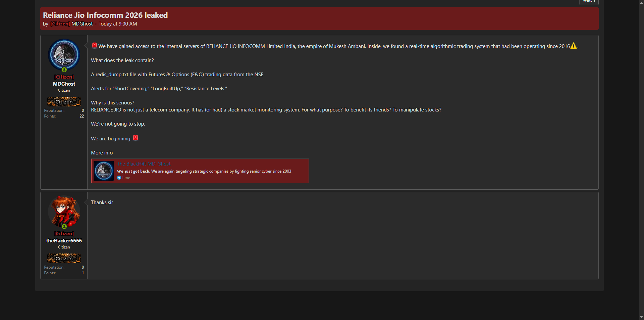Click the siren emoji after 'We are beginning'

[136, 138]
